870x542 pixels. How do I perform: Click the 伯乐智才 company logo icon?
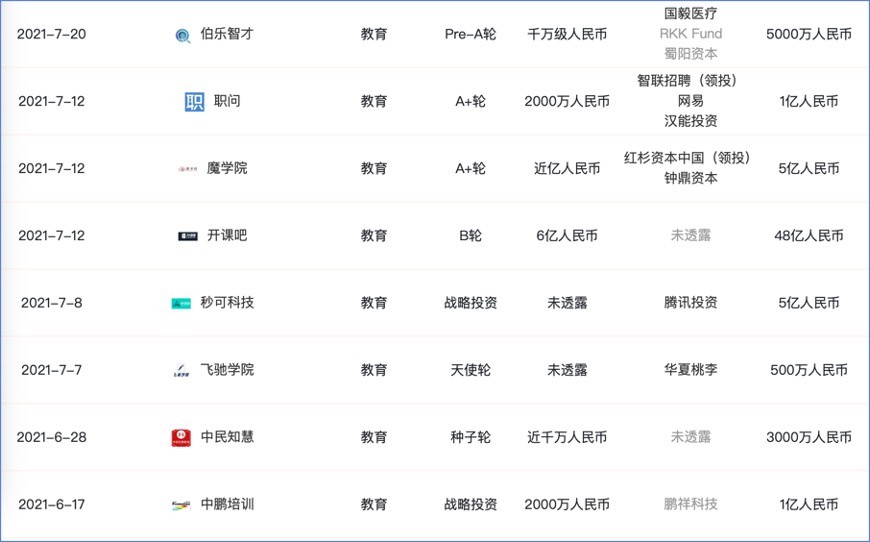tap(183, 36)
